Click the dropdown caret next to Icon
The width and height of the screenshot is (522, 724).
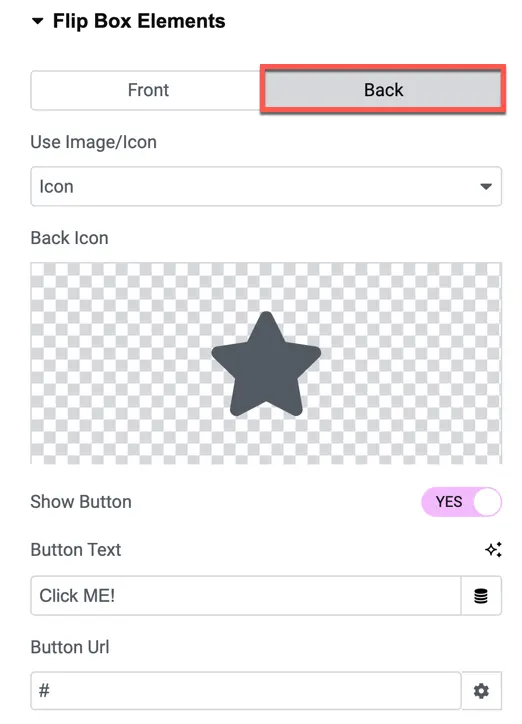[x=486, y=187]
